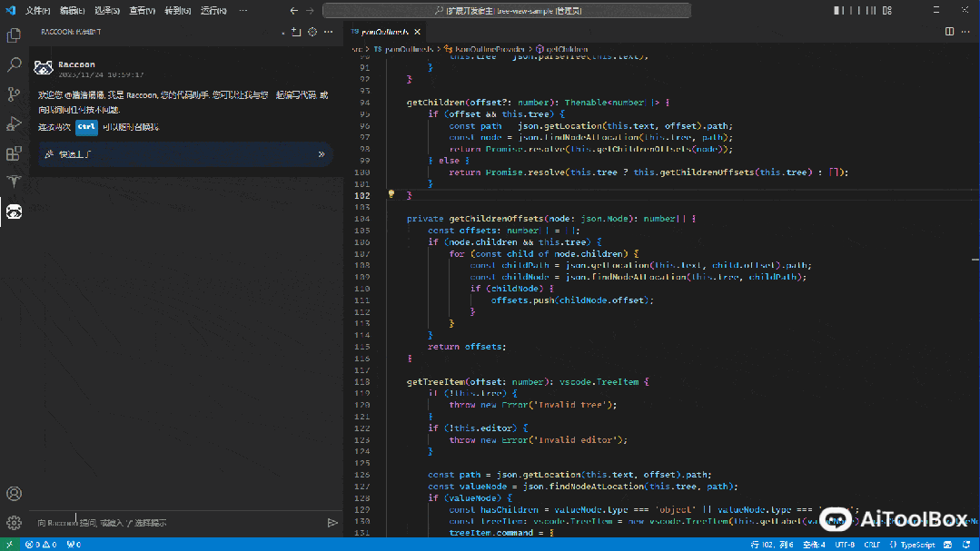Click the Raccoon sender name in chat
This screenshot has height=551, width=980.
click(77, 64)
